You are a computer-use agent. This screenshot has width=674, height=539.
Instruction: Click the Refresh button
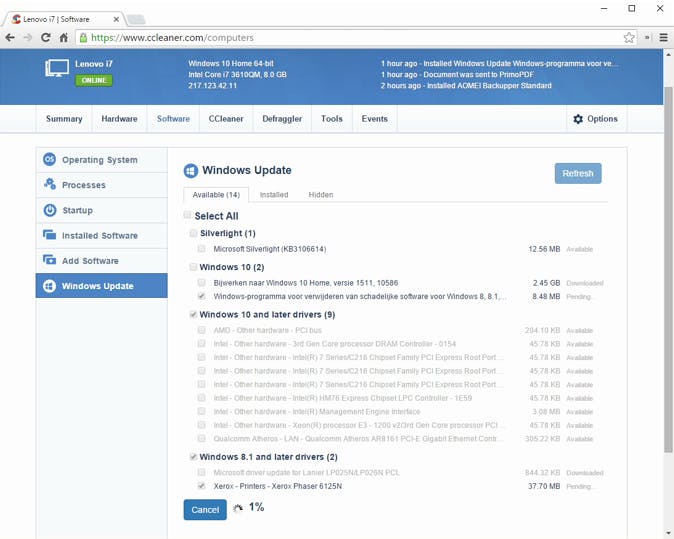(578, 173)
